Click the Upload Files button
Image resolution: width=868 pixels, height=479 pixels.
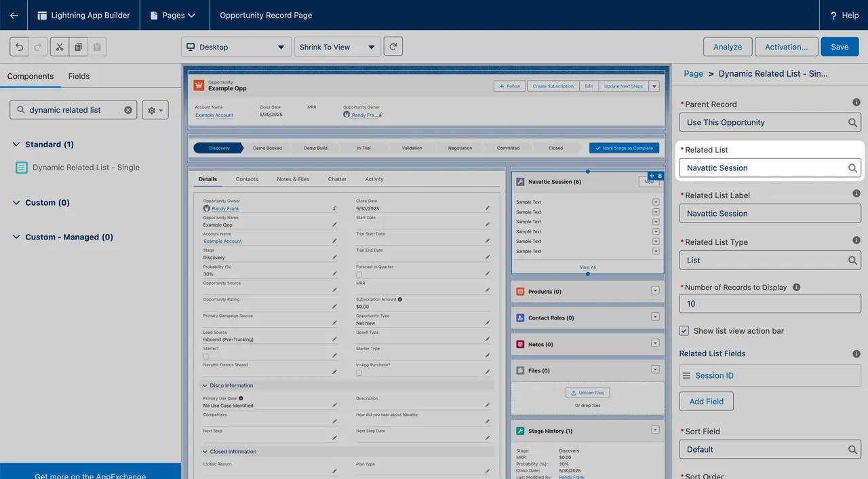(x=587, y=392)
